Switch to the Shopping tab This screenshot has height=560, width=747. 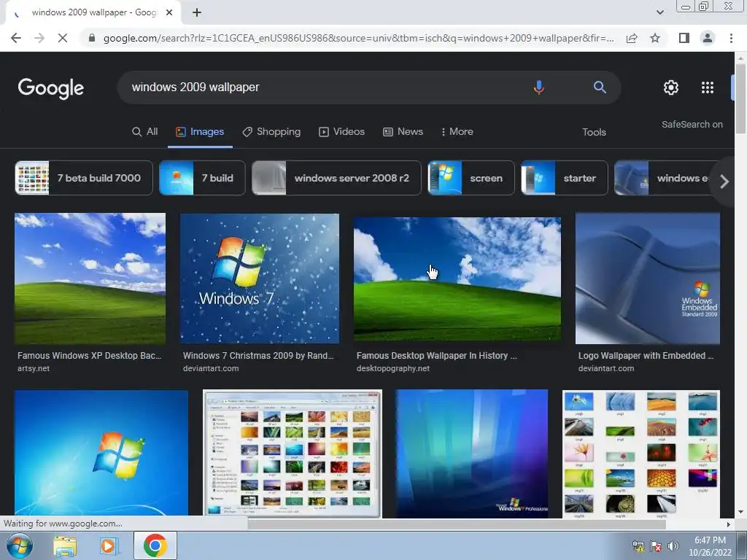271,131
